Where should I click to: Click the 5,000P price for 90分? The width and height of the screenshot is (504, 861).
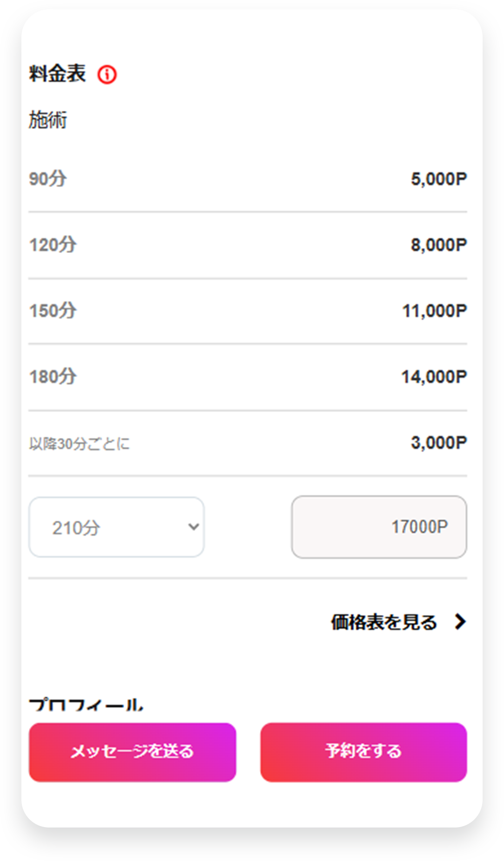(x=439, y=178)
